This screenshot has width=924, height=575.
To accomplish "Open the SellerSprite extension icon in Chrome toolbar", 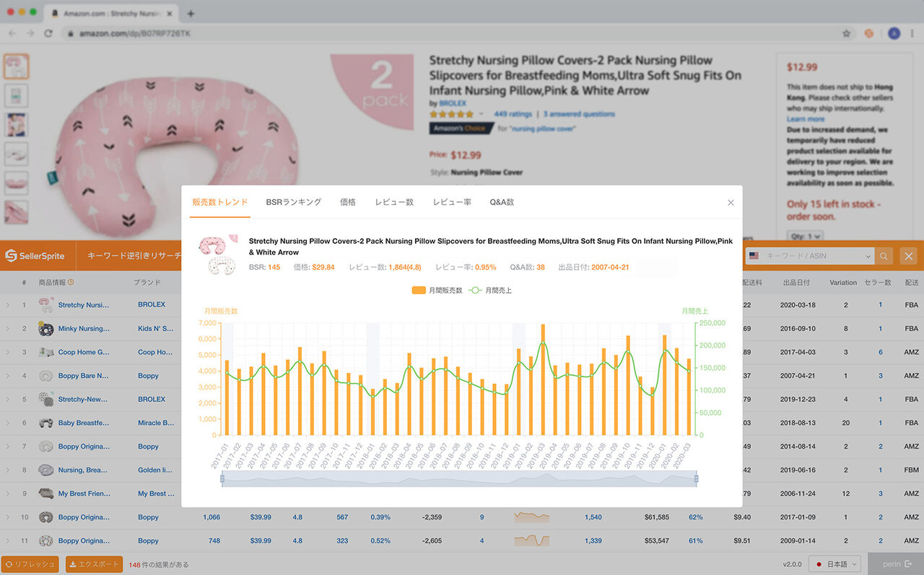I will click(870, 33).
